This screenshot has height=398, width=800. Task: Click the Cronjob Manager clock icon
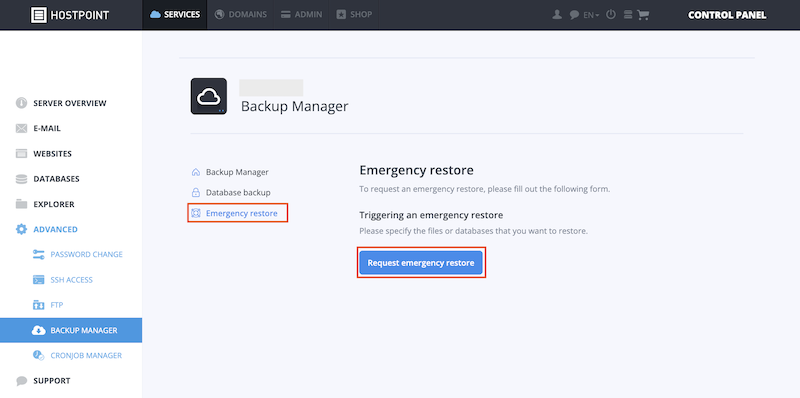click(x=39, y=356)
